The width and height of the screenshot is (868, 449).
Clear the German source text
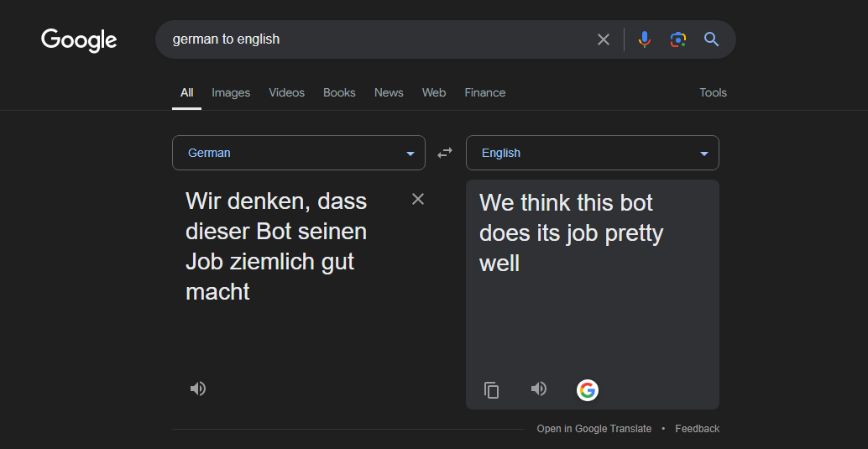[418, 199]
